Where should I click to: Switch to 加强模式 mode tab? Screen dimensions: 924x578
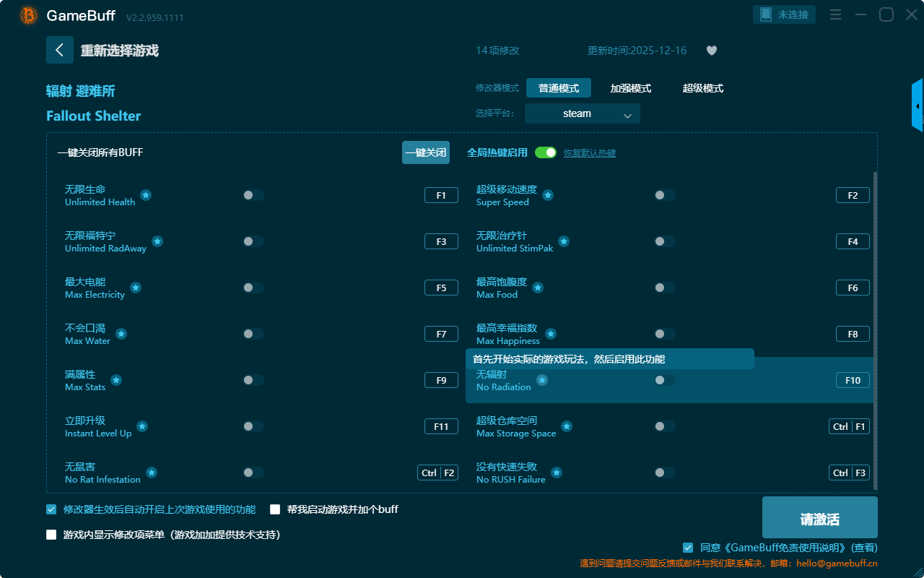630,88
